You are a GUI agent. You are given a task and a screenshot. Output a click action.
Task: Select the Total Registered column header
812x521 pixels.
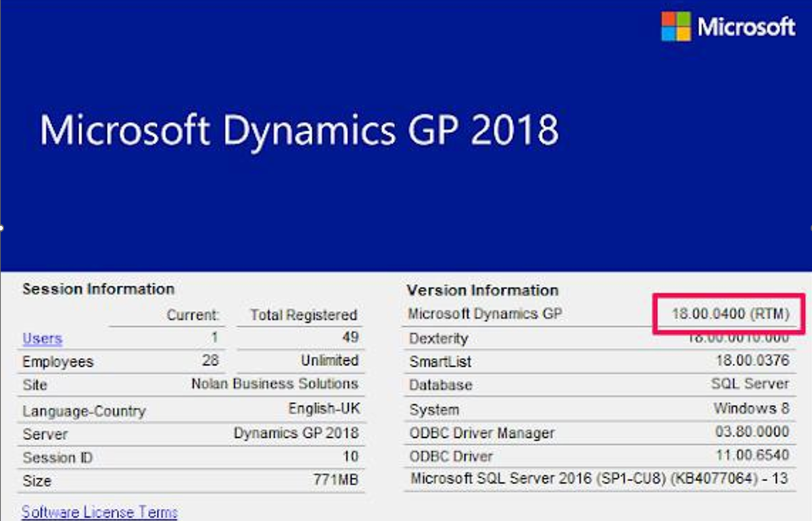303,315
